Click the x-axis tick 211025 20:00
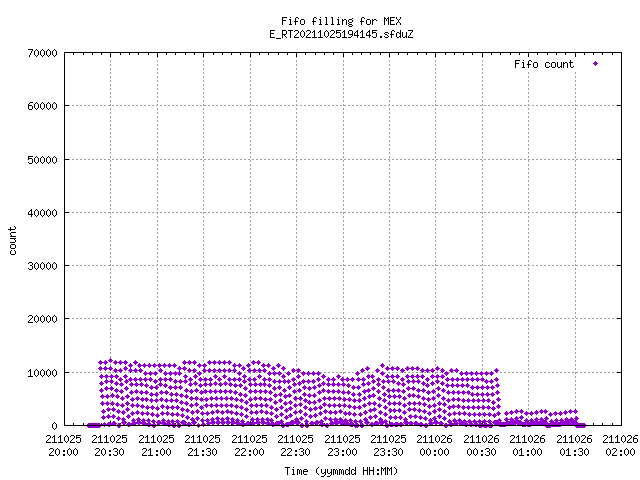Viewport: 640px width, 480px height. coord(63,446)
